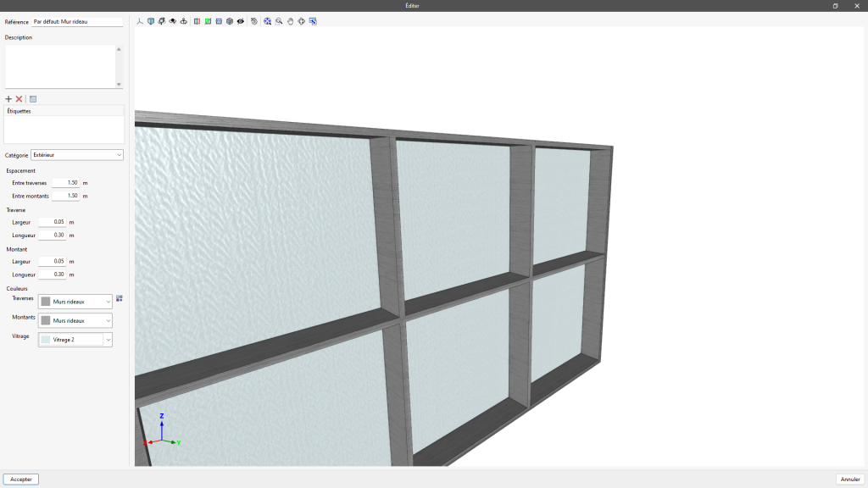Viewport: 868px width, 488px height.
Task: Edit the Montant Longueur field
Action: coord(53,274)
